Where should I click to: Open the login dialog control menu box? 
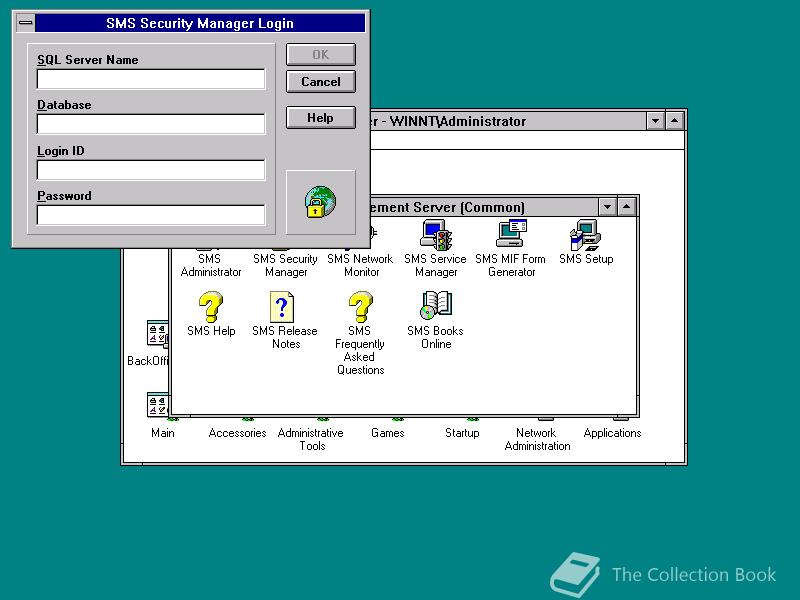pyautogui.click(x=26, y=23)
